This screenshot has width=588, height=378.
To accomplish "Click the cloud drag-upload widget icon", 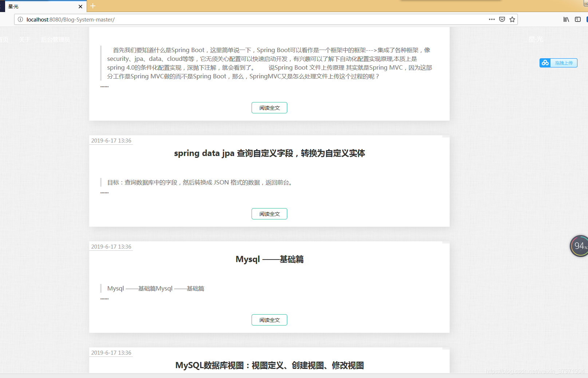I will tap(545, 63).
